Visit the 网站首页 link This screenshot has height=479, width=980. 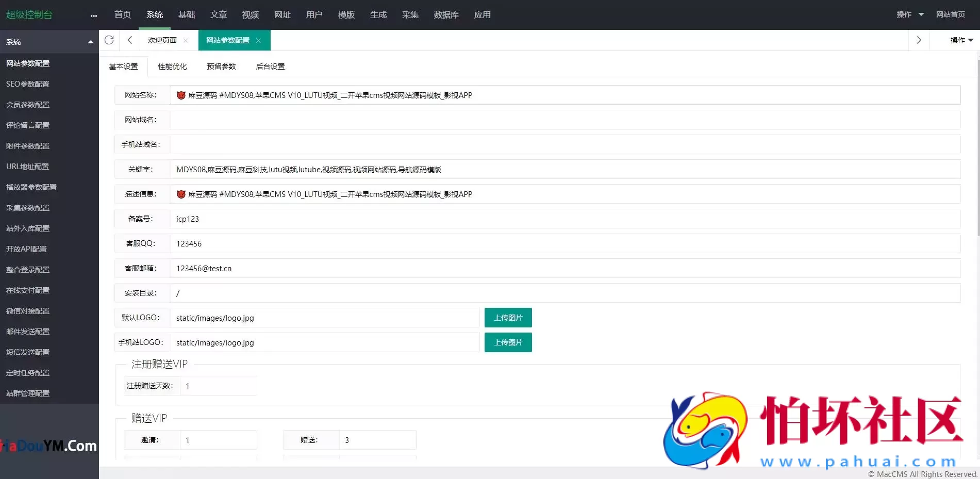click(x=951, y=14)
